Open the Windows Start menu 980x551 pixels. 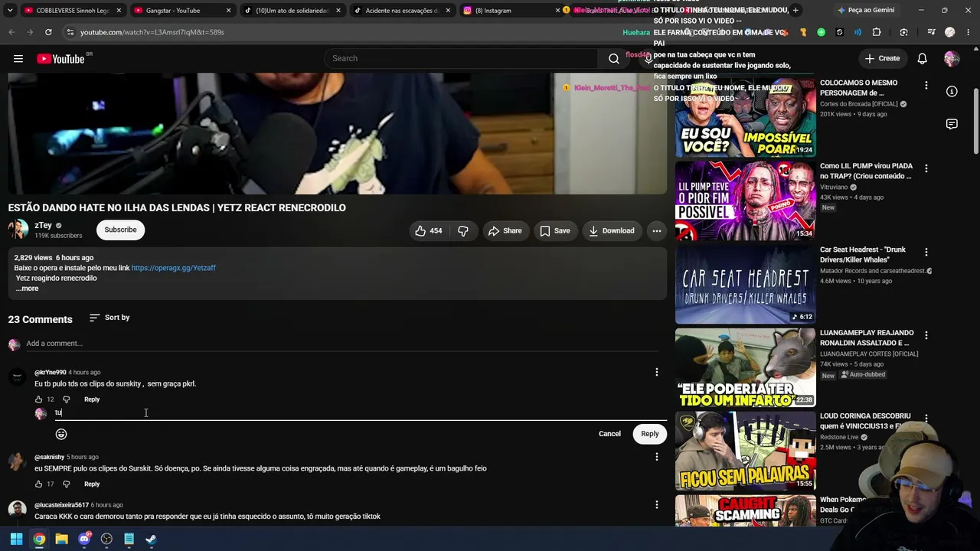click(16, 539)
